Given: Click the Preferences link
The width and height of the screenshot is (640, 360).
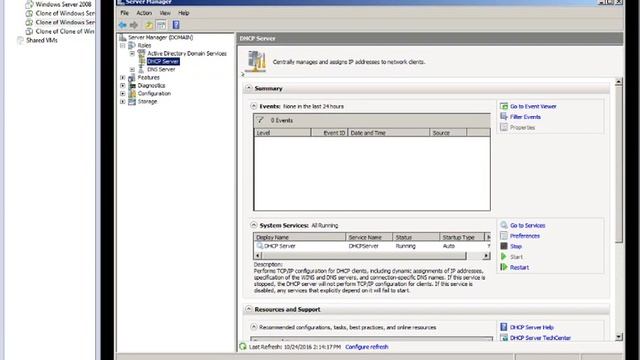Looking at the screenshot, I should pos(524,236).
